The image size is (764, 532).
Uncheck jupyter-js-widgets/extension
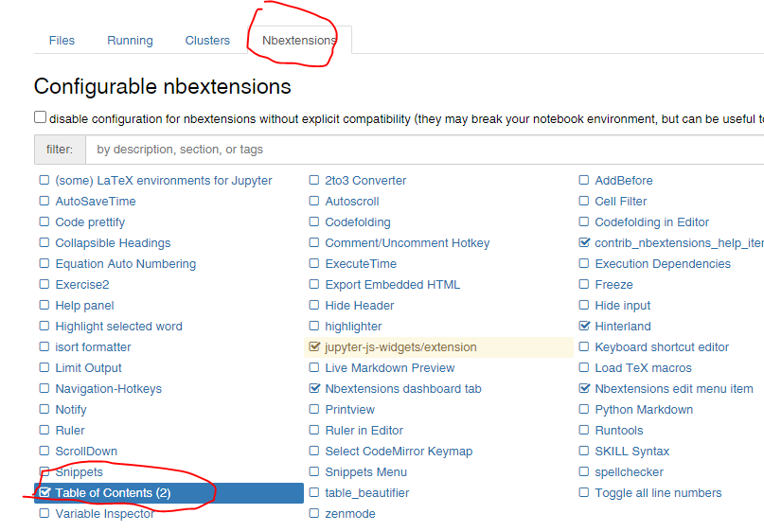pyautogui.click(x=314, y=346)
